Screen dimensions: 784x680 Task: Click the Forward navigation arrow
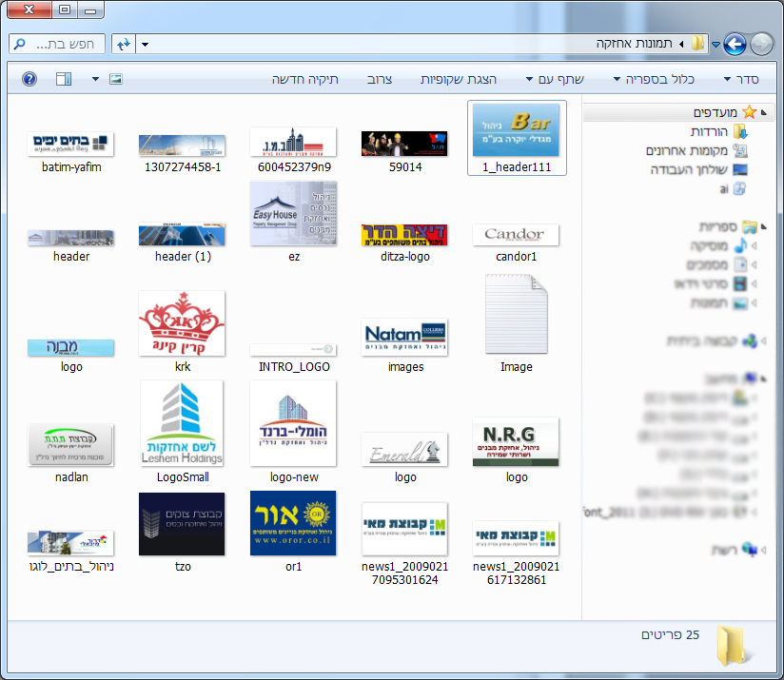click(x=761, y=45)
